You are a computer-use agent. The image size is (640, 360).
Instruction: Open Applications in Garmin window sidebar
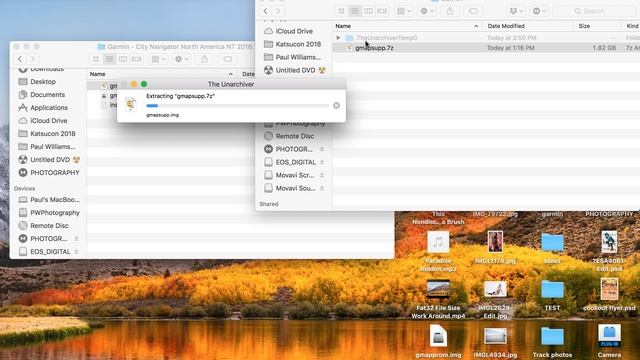(43, 108)
